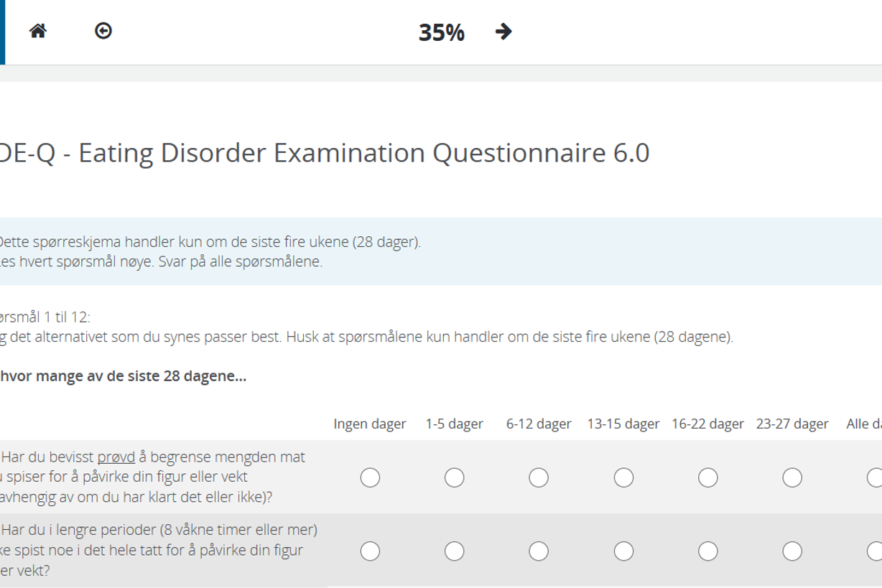Choose '1-5 dager' for limiting food amount
882x588 pixels.
454,477
